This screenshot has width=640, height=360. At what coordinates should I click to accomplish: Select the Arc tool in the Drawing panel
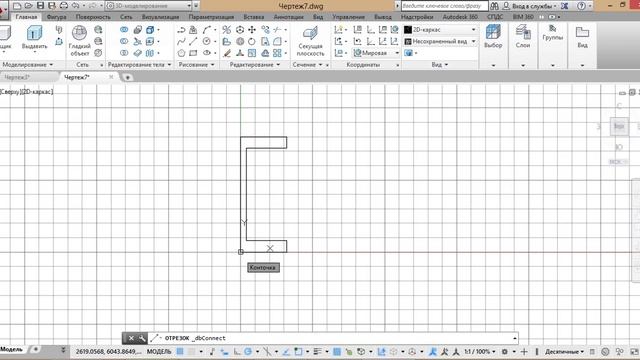(207, 30)
